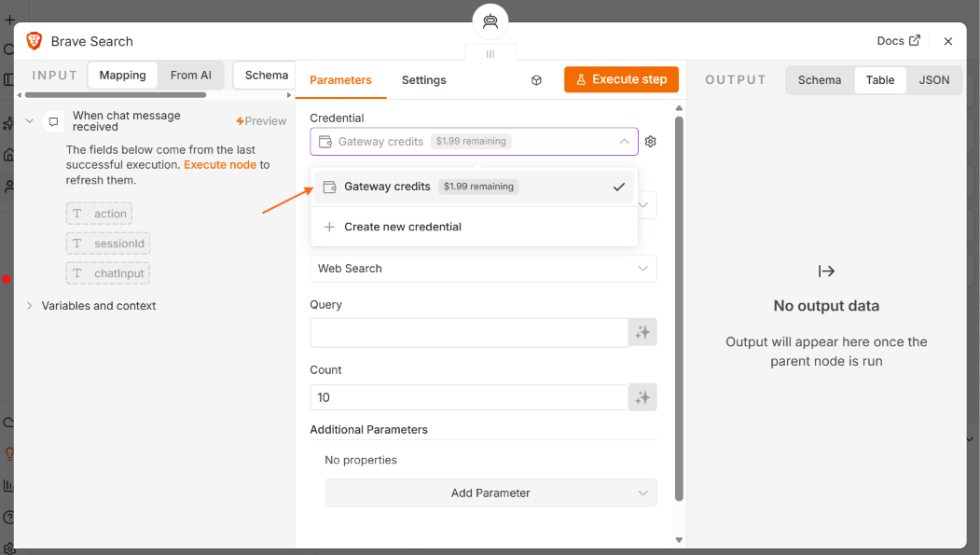The width and height of the screenshot is (980, 555).
Task: Click the wallet icon in Gateway credits option
Action: point(329,187)
